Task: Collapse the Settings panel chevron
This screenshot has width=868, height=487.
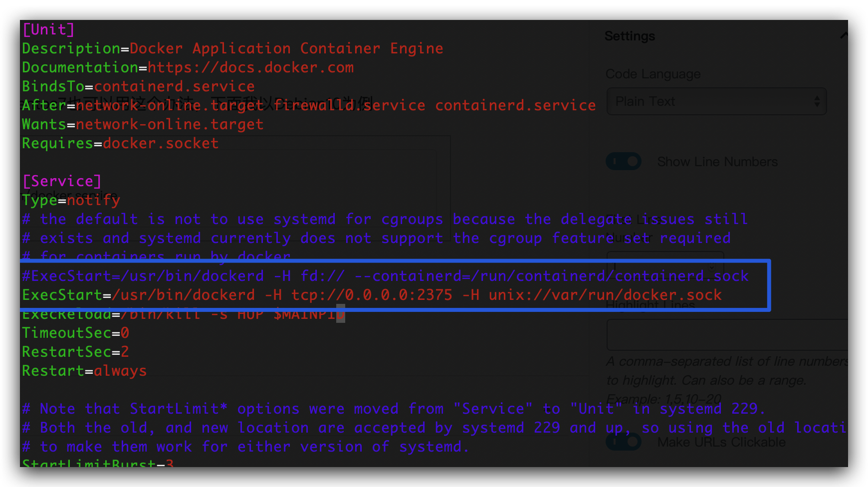Action: [844, 35]
